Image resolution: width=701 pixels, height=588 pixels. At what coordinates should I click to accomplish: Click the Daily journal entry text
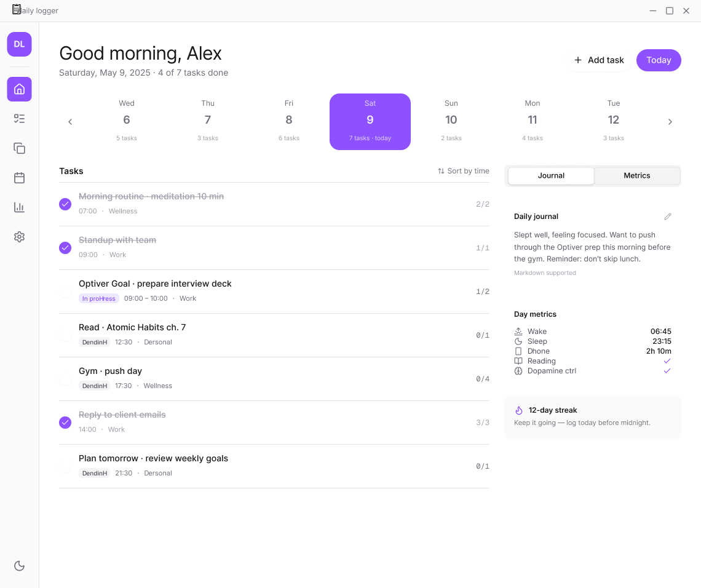pos(592,247)
